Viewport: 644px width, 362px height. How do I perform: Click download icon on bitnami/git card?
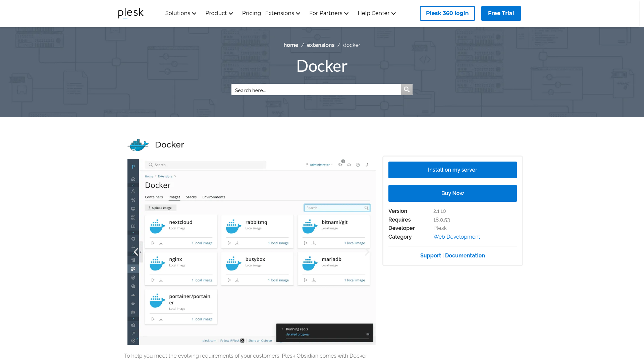314,243
